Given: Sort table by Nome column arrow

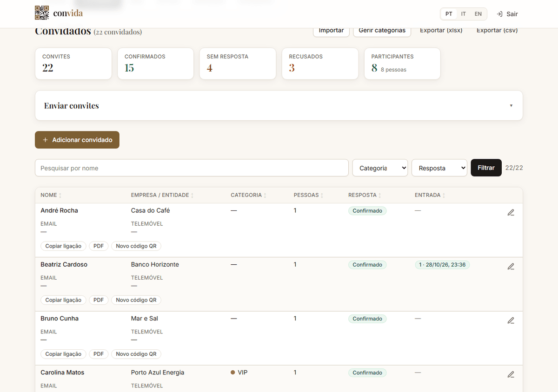Looking at the screenshot, I should 60,196.
